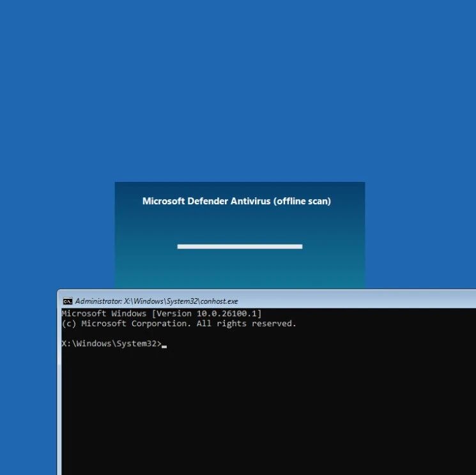Click the conhost.exe window title text
This screenshot has height=475, width=476.
click(x=157, y=301)
